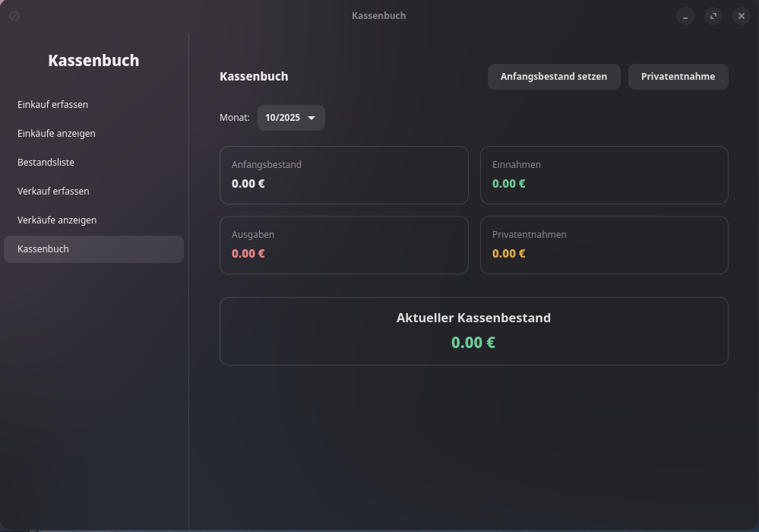The height and width of the screenshot is (532, 759).
Task: Select the highlighted Kassenbuch sidebar entry
Action: [93, 249]
